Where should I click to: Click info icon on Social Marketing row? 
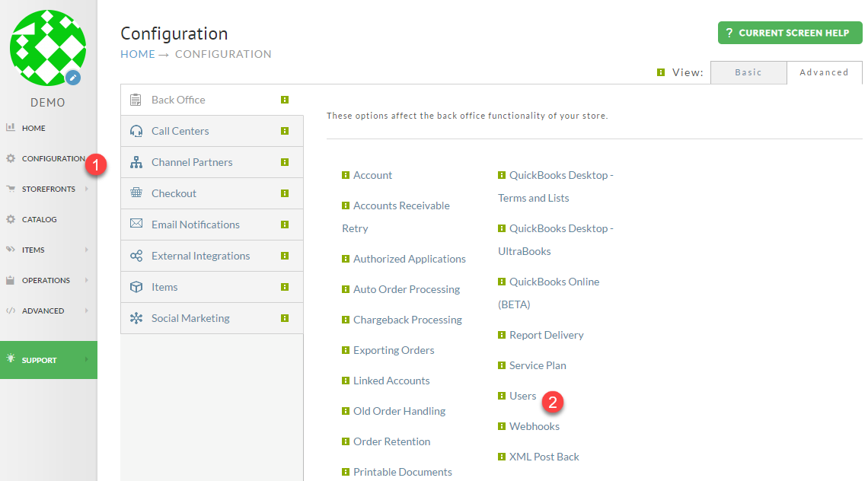[x=285, y=318]
